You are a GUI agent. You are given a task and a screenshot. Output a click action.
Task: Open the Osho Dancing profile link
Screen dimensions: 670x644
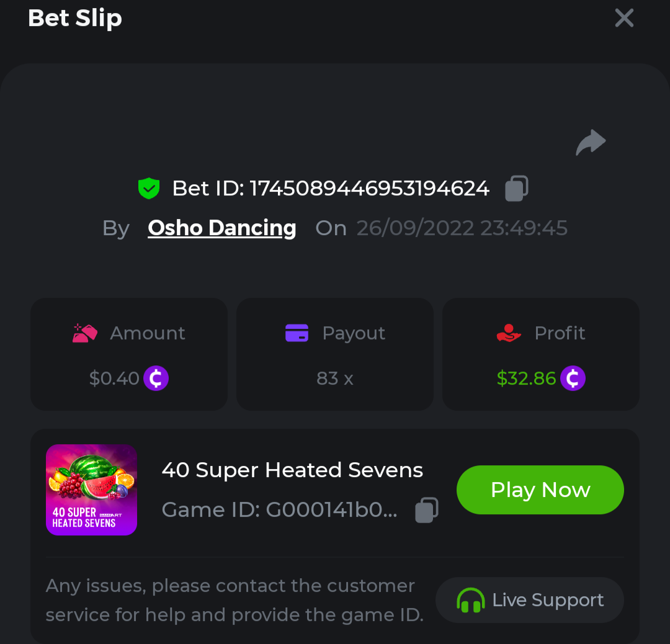pos(222,228)
